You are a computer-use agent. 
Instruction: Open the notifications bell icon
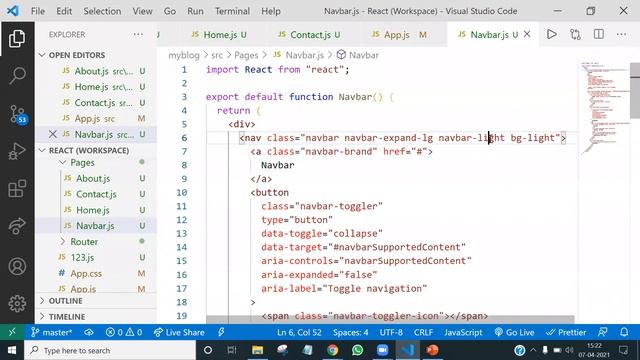624,332
